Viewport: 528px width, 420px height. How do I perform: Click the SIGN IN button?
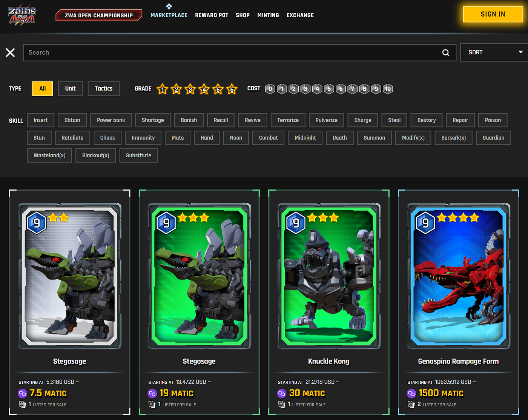click(493, 14)
